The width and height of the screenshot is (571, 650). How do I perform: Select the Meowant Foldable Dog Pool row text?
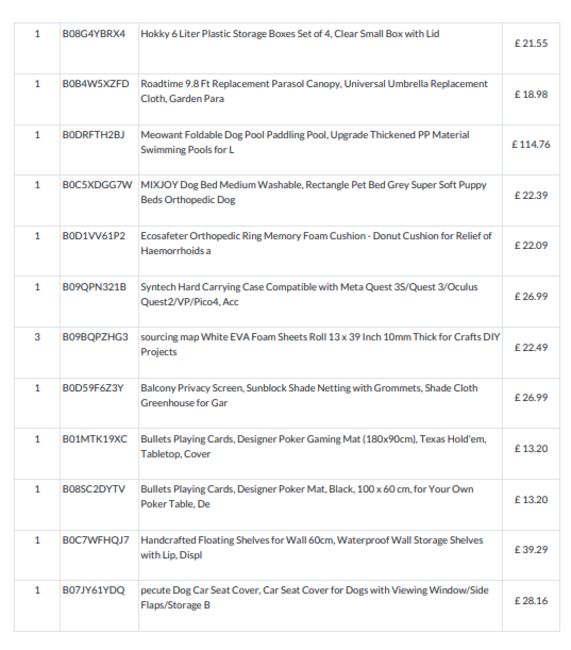[x=305, y=142]
